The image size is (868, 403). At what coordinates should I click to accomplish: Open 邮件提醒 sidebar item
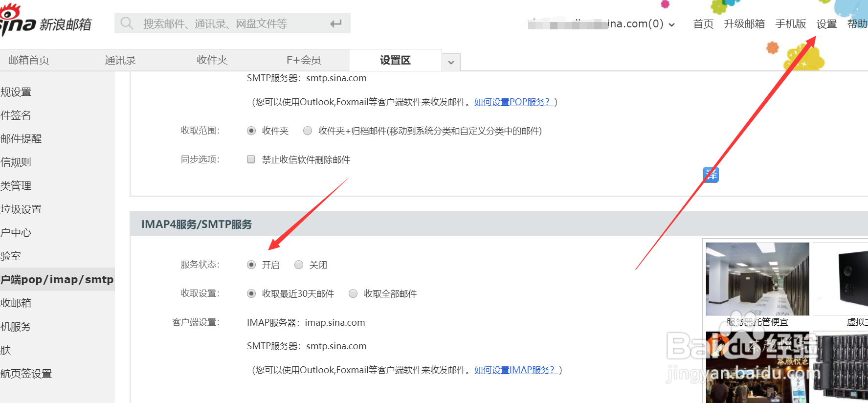point(21,139)
